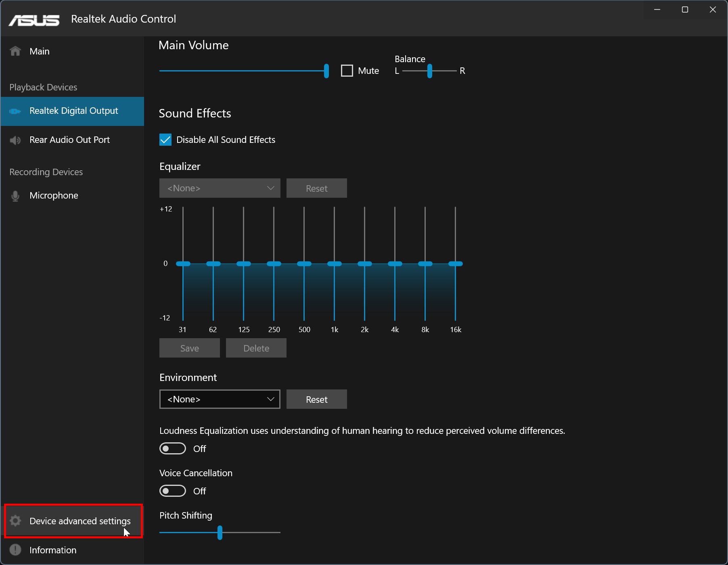Click the Sound Effects heading
The height and width of the screenshot is (565, 728).
coord(195,113)
